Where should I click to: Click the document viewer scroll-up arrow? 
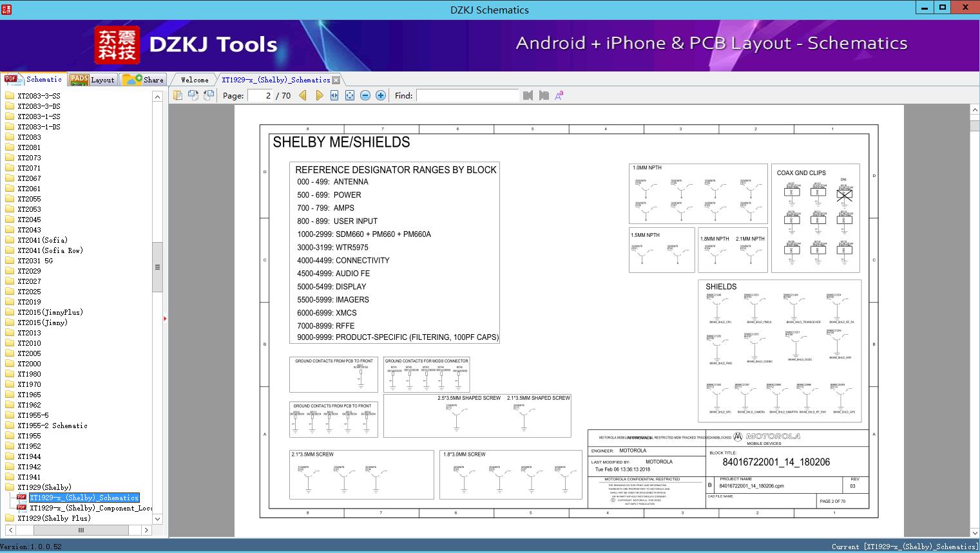(x=975, y=110)
